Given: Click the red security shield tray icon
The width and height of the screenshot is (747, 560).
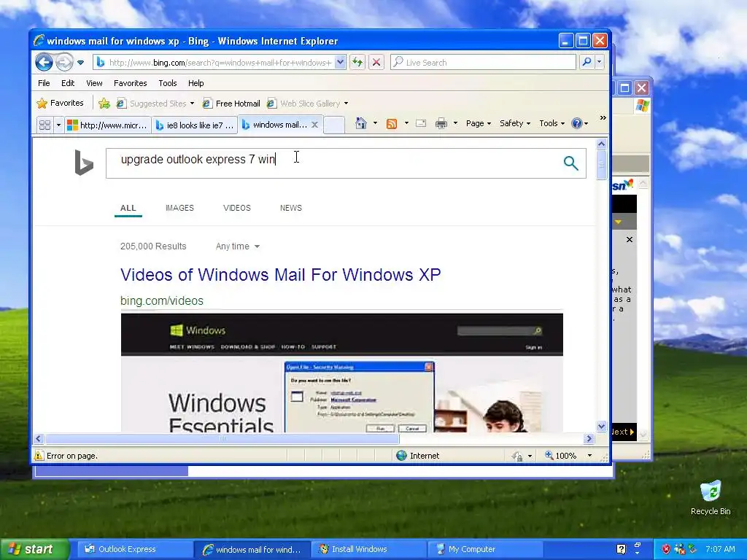Looking at the screenshot, I should 665,550.
